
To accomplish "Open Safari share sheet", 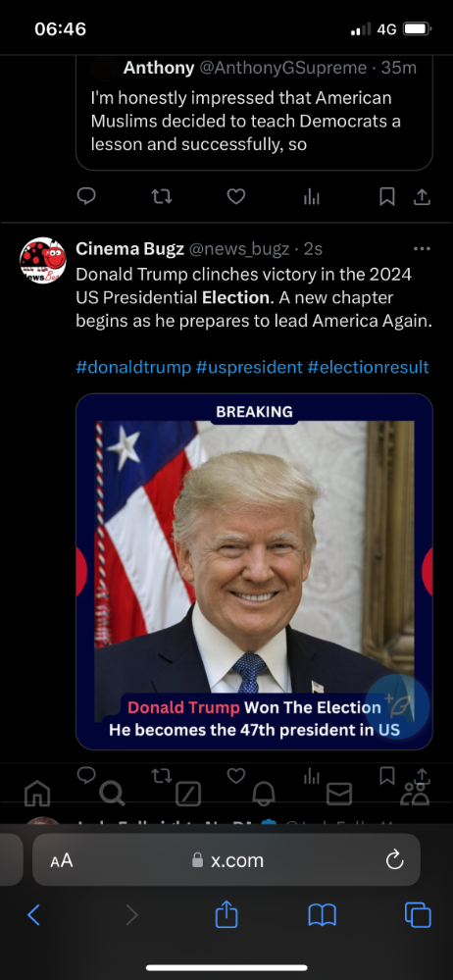I will (x=226, y=915).
